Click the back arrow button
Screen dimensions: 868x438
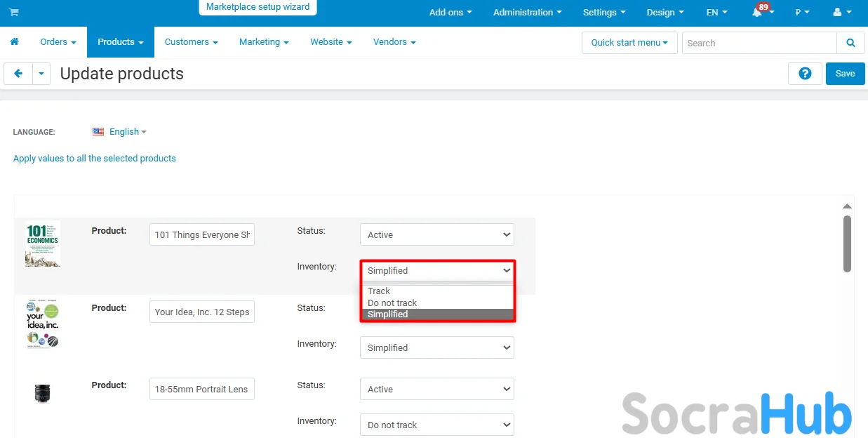[18, 74]
